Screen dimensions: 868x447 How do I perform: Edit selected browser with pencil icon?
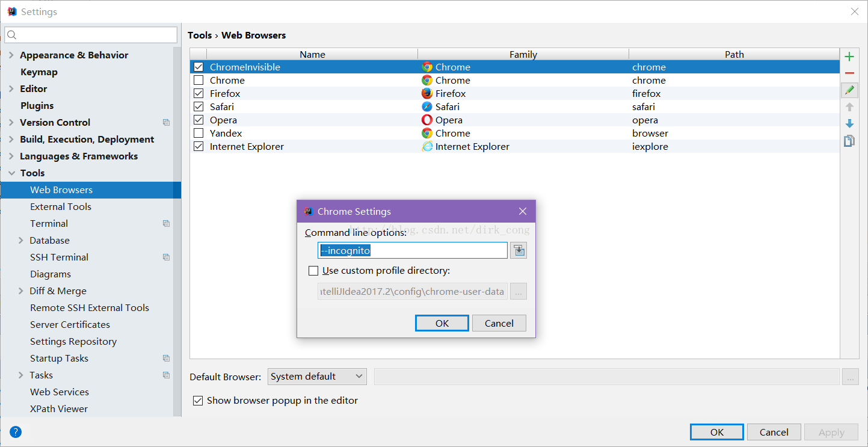849,90
